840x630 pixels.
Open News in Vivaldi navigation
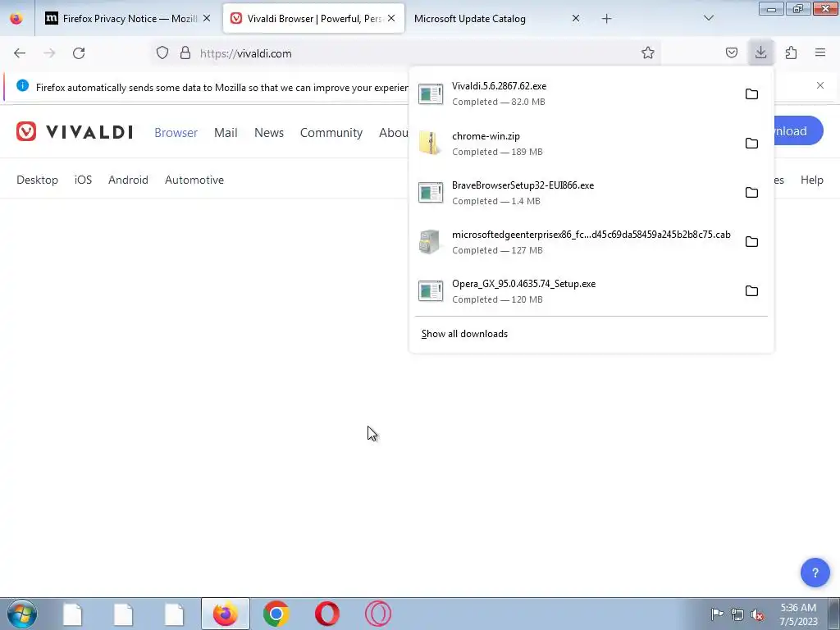(269, 132)
